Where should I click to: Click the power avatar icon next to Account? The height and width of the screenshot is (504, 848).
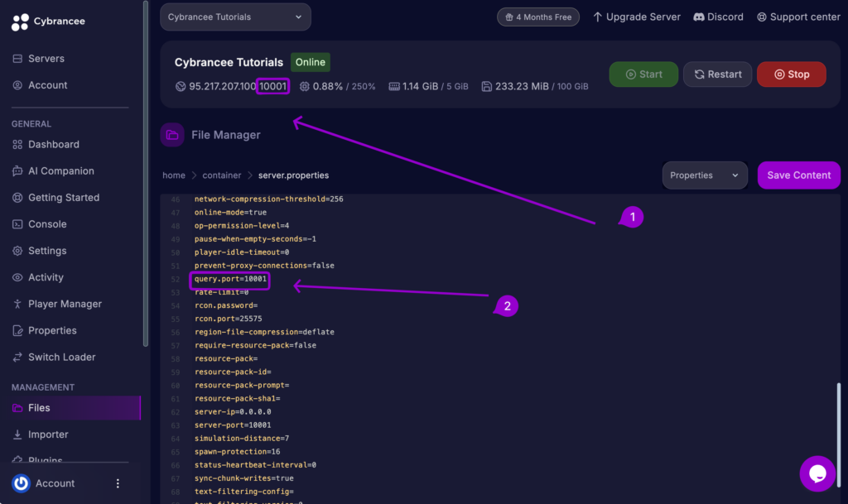[x=21, y=483]
